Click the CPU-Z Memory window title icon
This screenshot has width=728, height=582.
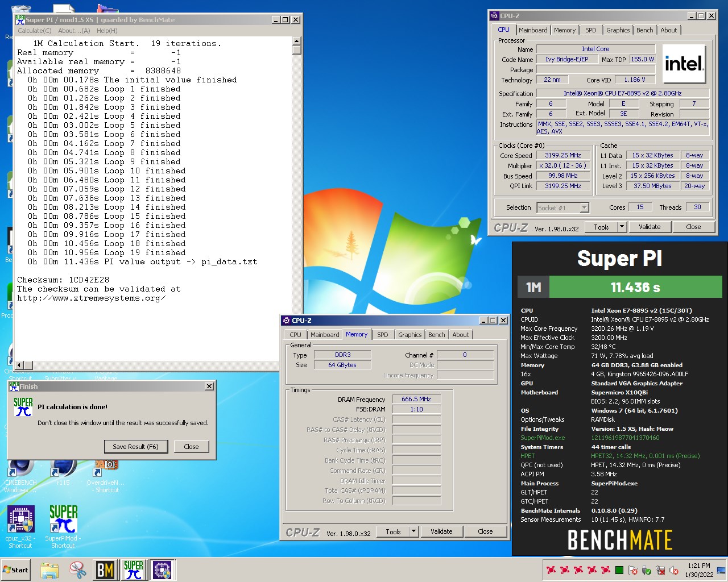tap(287, 321)
